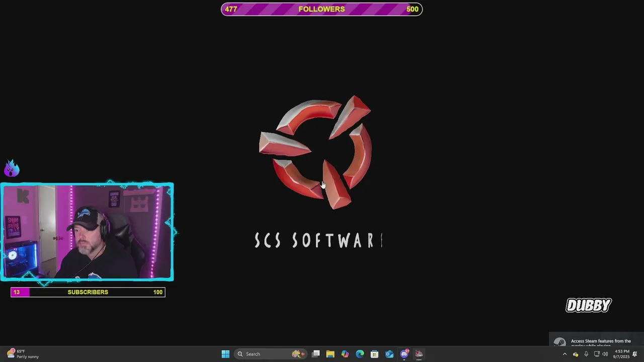Viewport: 644px width, 362px height.
Task: Click the Followers goal progress bar
Action: [321, 9]
